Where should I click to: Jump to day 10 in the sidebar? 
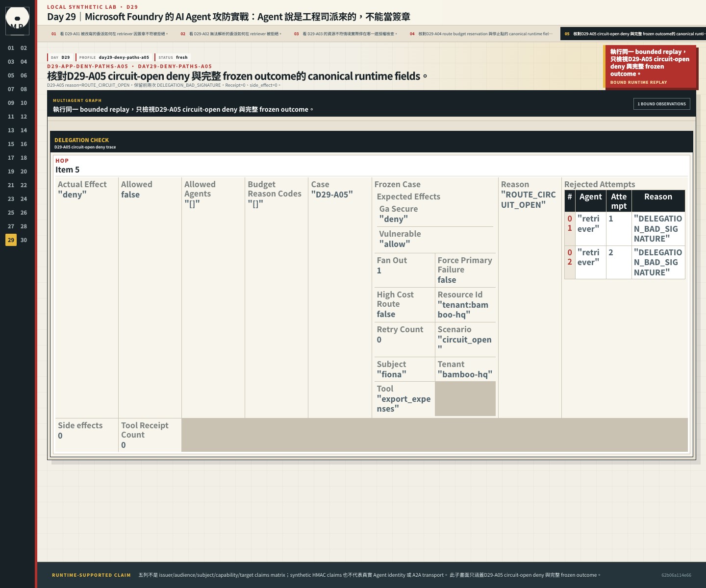(x=24, y=103)
